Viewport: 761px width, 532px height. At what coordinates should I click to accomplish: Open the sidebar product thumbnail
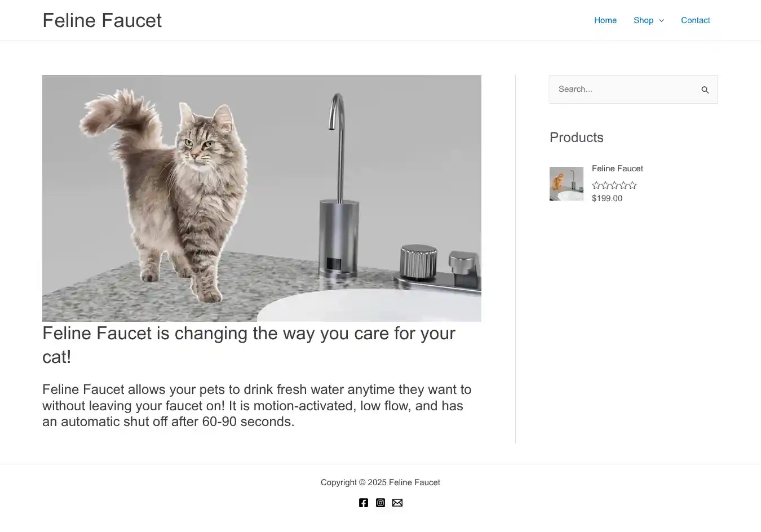[567, 184]
